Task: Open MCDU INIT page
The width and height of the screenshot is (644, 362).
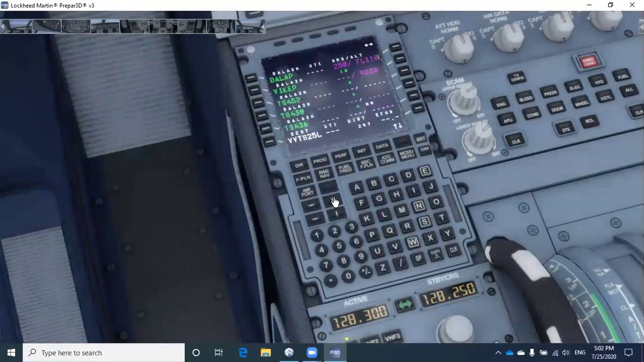Action: click(x=361, y=151)
